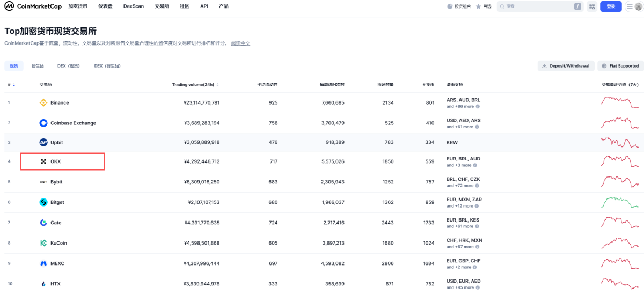This screenshot has height=295, width=644.
Task: Click the Upbit KRW fiat text
Action: (452, 142)
